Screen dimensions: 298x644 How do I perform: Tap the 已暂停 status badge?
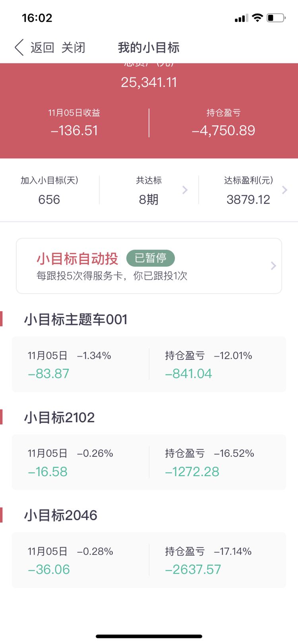point(151,258)
